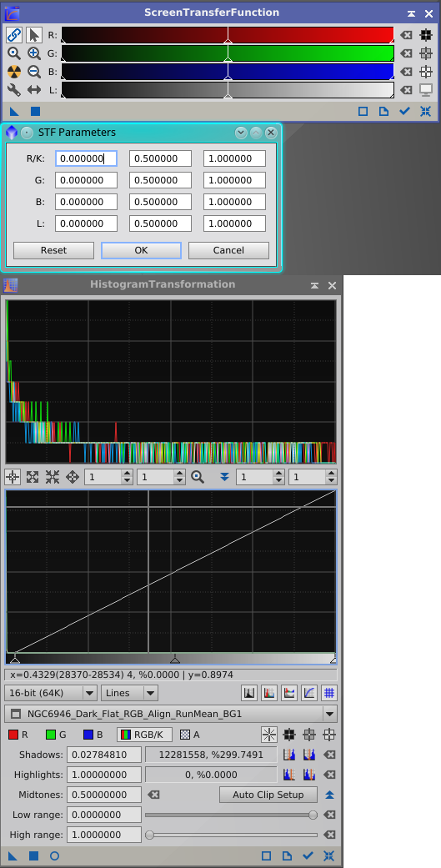This screenshot has height=868, width=441.
Task: Enable white point readout in STF
Action: [x=425, y=72]
